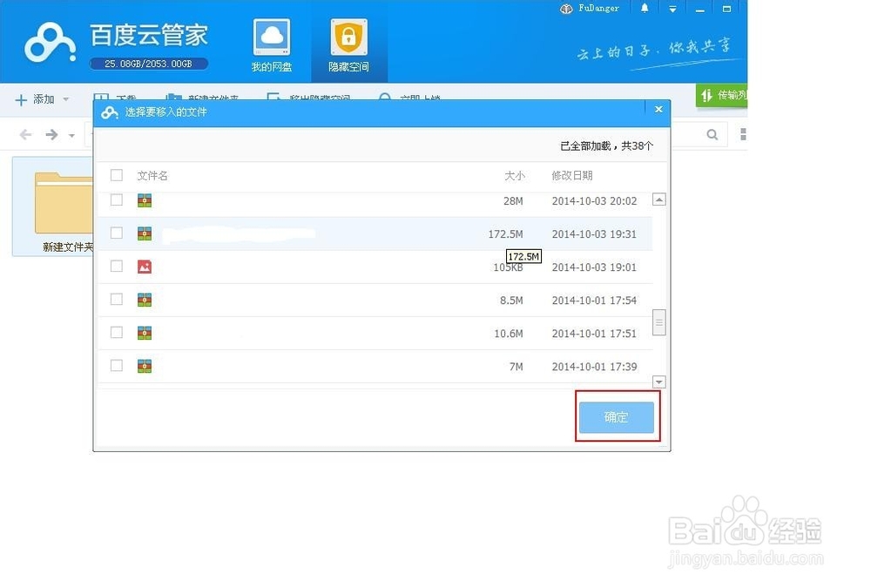871x588 pixels.
Task: Click the dialog title cloud icon
Action: [110, 112]
